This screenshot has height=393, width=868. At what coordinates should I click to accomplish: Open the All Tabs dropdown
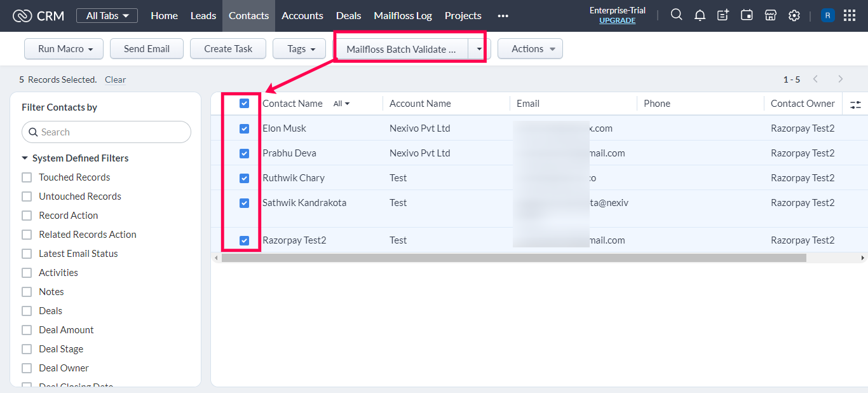tap(107, 15)
